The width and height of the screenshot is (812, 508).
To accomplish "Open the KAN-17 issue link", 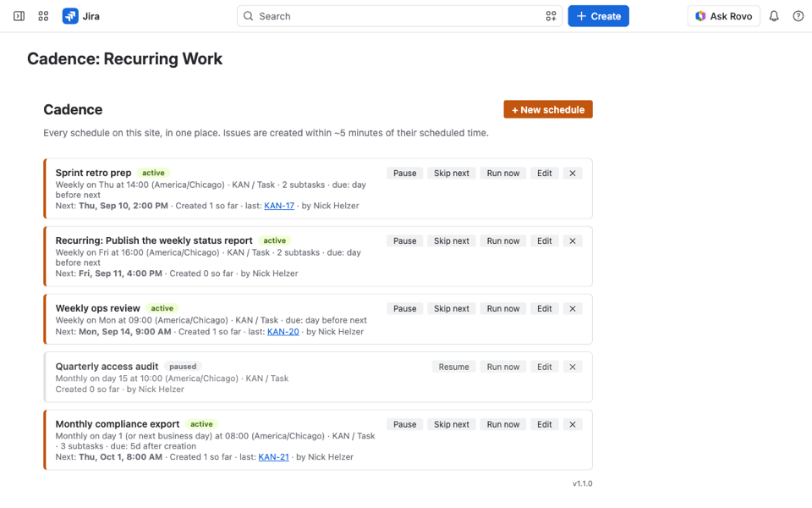I will pos(279,206).
